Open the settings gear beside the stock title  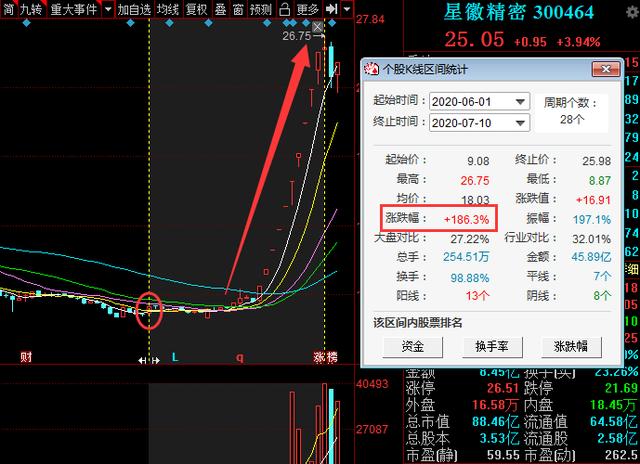click(633, 12)
